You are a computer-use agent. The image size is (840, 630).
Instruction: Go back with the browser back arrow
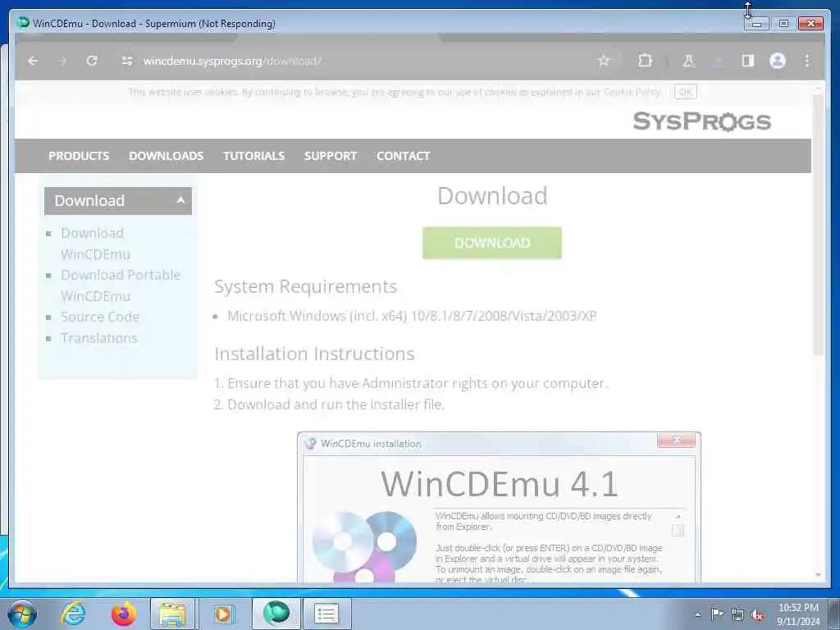coord(33,61)
